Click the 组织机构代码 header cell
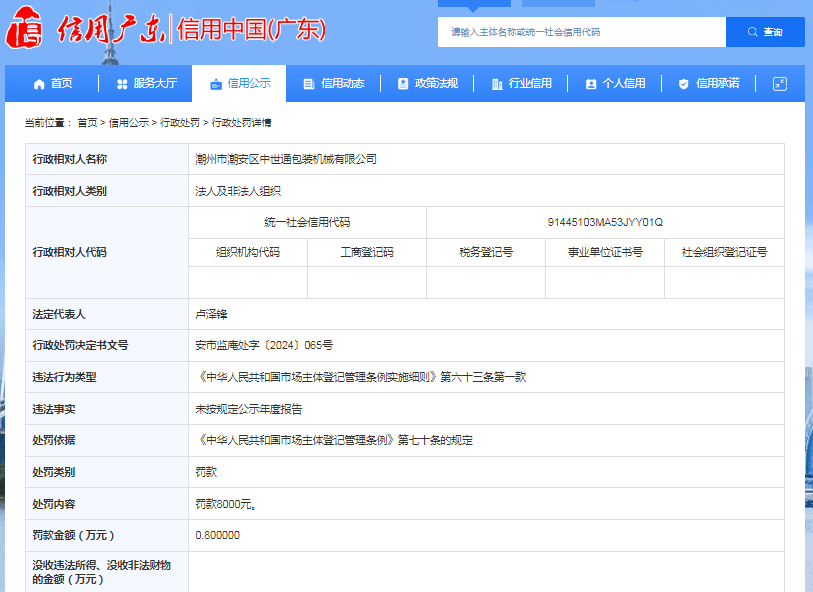The width and height of the screenshot is (813, 592). pyautogui.click(x=248, y=252)
